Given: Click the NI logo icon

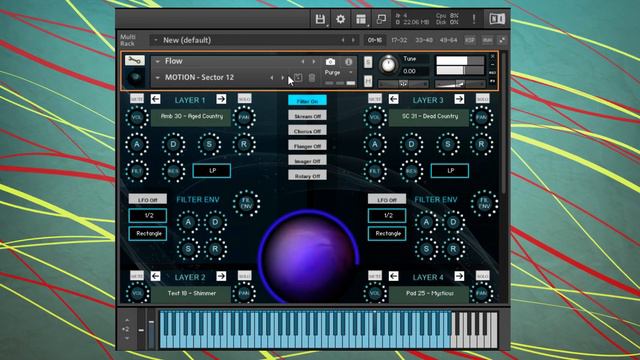Looking at the screenshot, I should [497, 19].
